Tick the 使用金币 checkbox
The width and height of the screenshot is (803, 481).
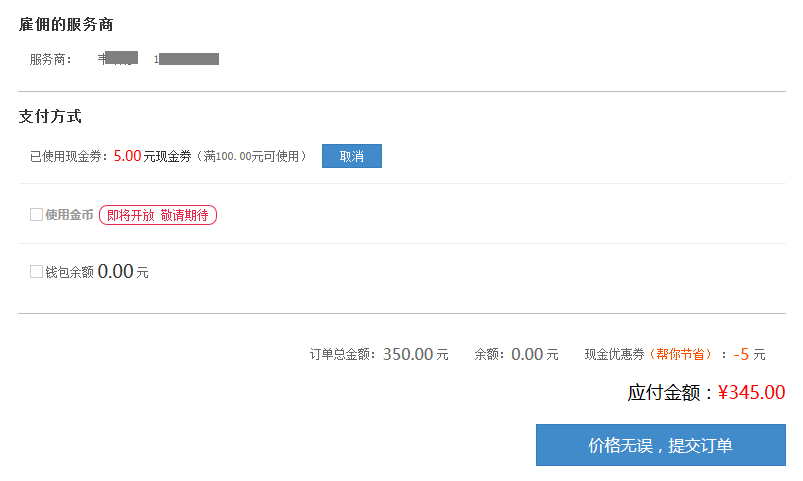tap(36, 215)
